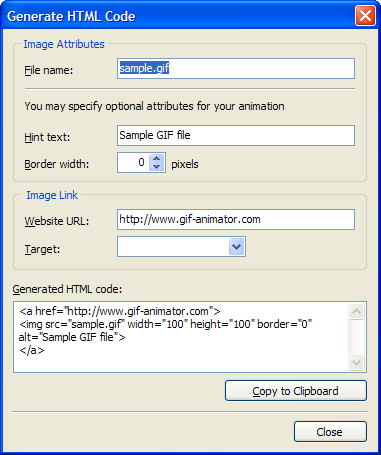The image size is (381, 455).
Task: Click the HTML code scrollbar down arrow
Action: tap(356, 362)
